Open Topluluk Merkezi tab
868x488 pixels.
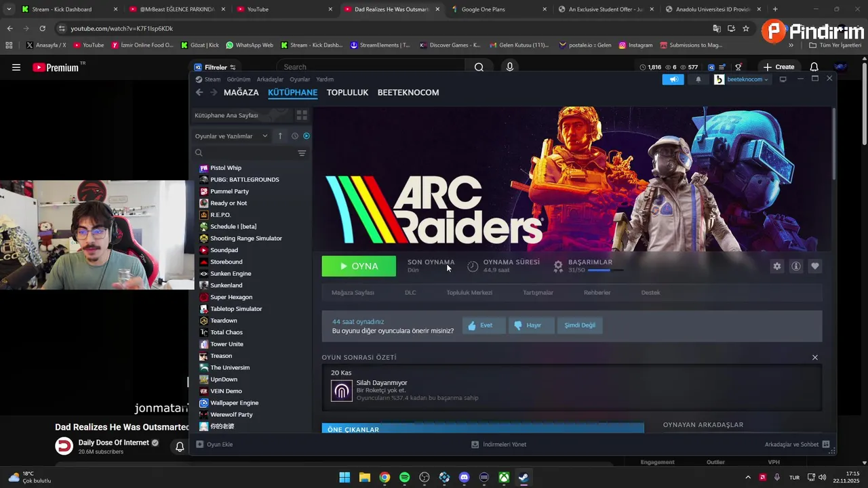point(469,293)
